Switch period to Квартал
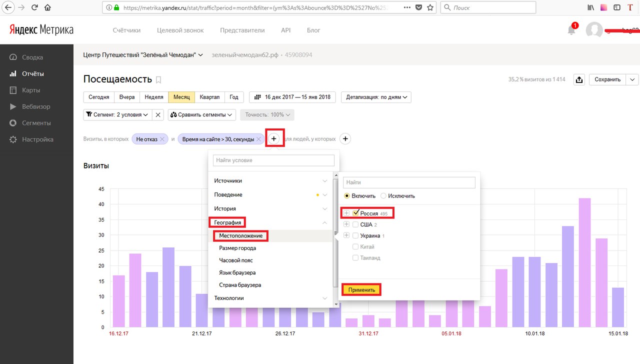Screen dimensions: 640x364 click(x=209, y=97)
